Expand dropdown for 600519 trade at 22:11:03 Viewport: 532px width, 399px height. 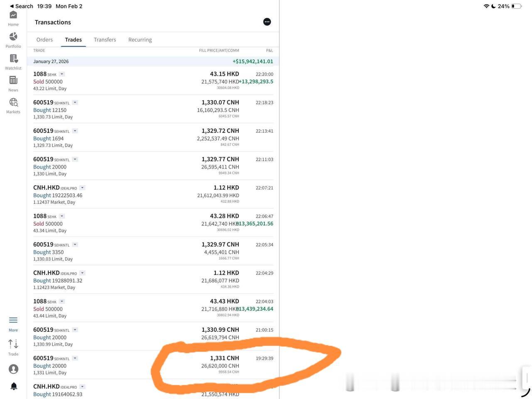coord(75,160)
